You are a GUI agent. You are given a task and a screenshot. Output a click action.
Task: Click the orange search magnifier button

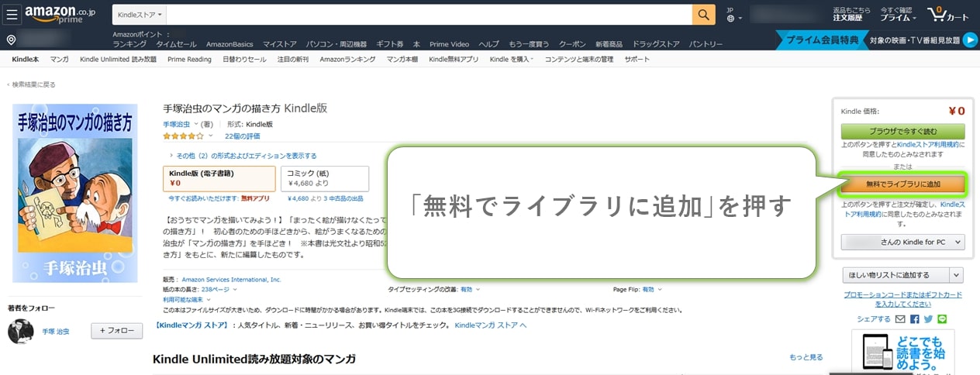tap(703, 15)
